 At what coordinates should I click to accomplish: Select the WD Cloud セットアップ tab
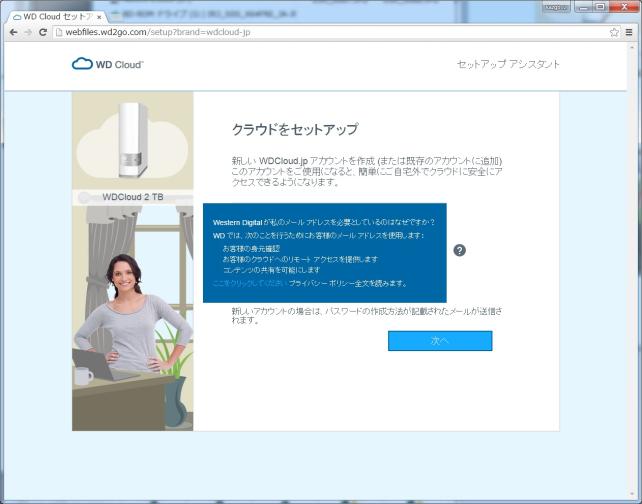(55, 17)
